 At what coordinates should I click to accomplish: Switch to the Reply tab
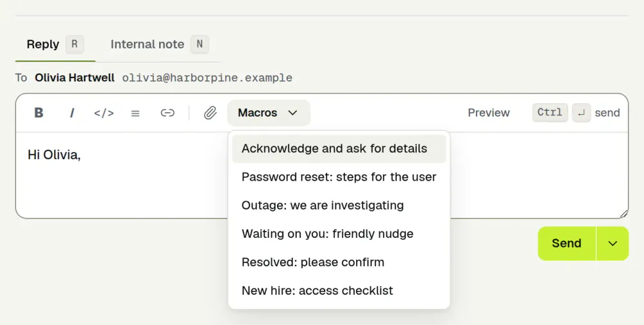pos(55,44)
